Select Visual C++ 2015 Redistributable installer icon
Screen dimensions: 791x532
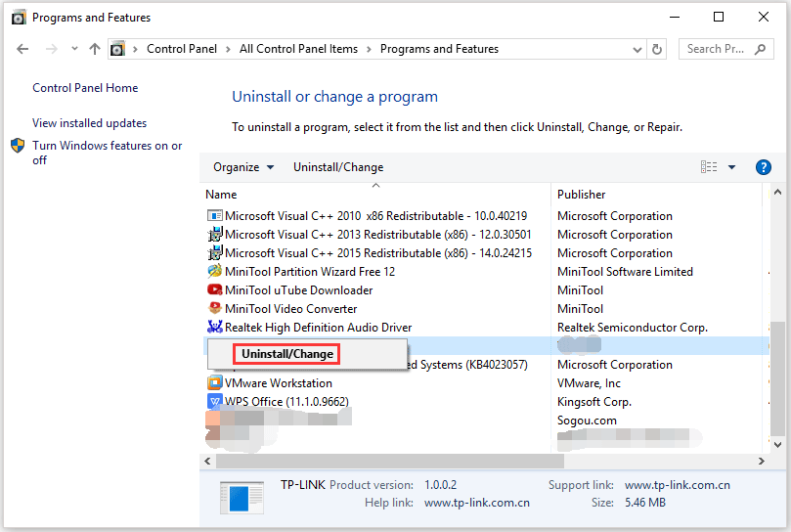coord(215,253)
